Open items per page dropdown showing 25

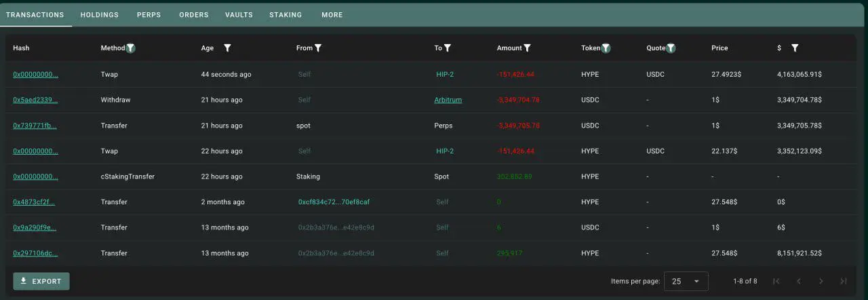click(x=686, y=281)
